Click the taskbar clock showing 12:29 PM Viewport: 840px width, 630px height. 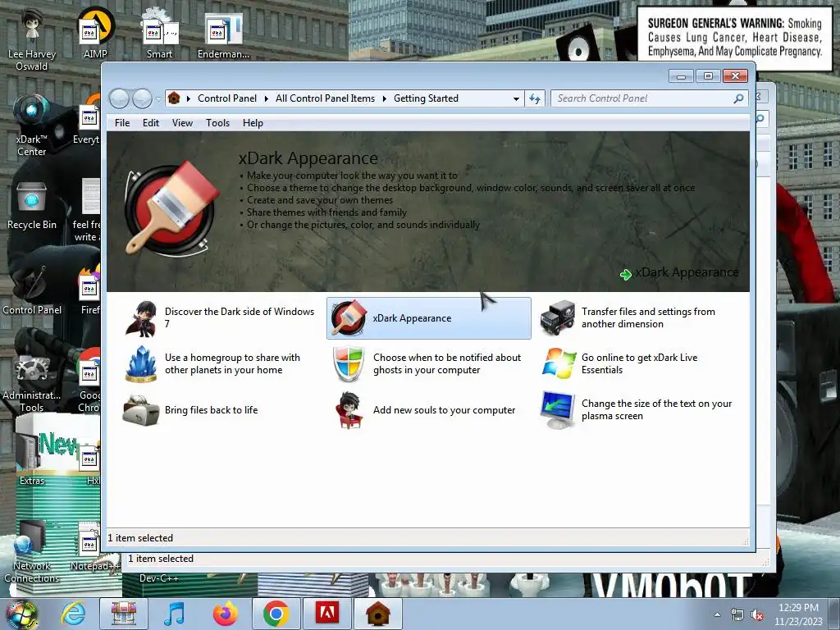tap(798, 614)
